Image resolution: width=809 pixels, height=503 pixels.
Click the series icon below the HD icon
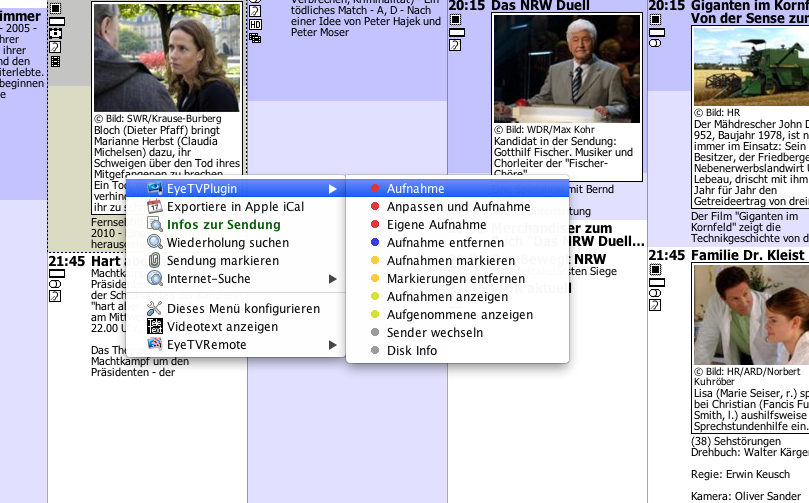255,38
